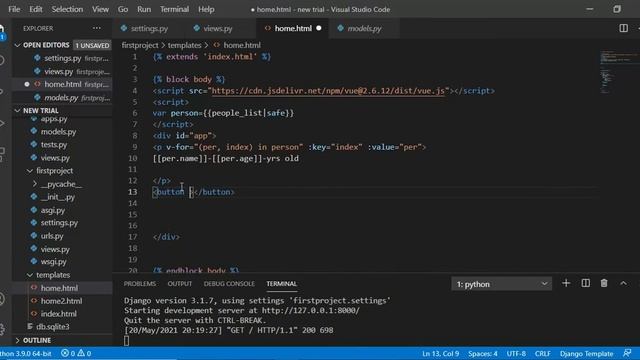Viewport: 640px width, 360px height.
Task: Open the Selection menu
Action: pos(67,9)
